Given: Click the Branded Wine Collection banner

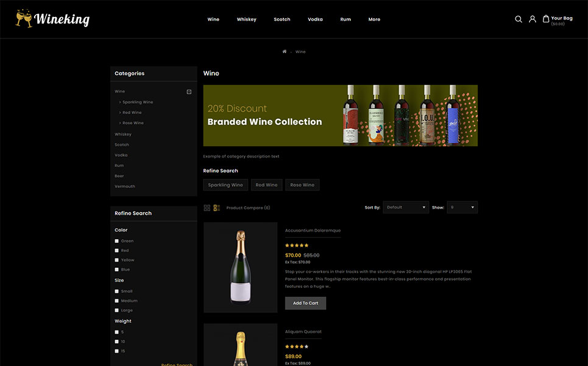Looking at the screenshot, I should pos(341,116).
